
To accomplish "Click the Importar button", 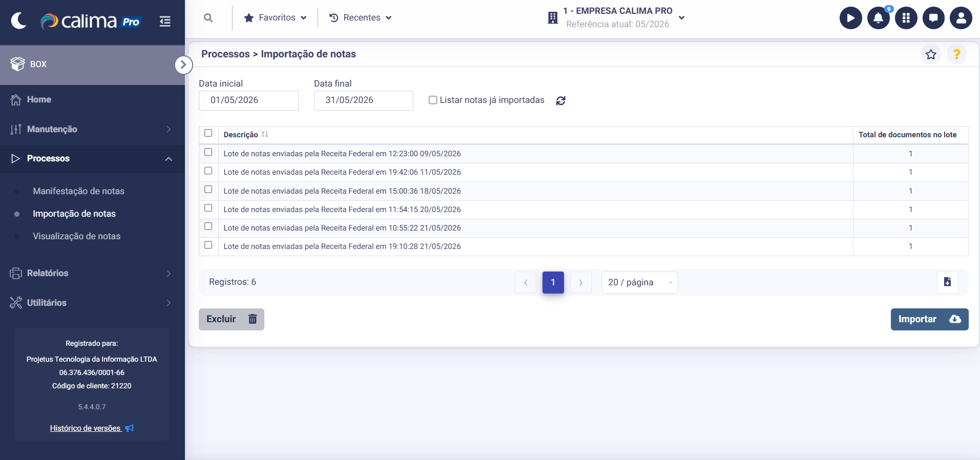I will pyautogui.click(x=929, y=319).
